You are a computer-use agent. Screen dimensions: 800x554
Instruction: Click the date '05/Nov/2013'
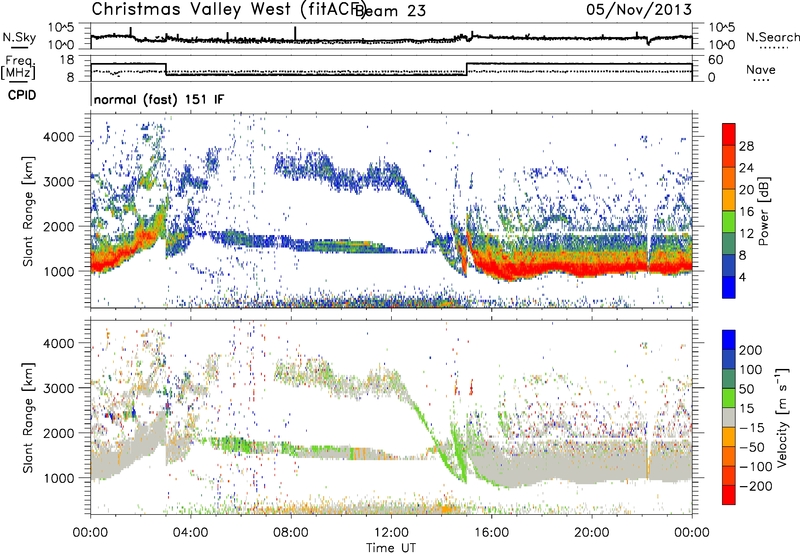pos(639,9)
